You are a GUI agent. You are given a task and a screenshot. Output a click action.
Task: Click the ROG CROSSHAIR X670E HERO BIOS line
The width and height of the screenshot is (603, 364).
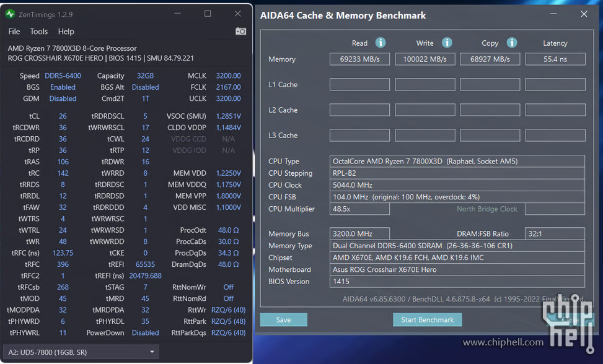point(101,58)
